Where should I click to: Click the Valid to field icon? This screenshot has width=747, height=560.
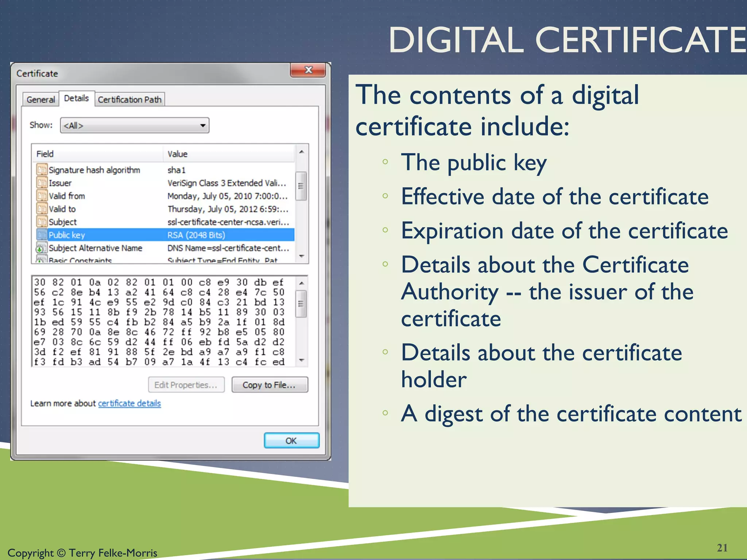42,209
